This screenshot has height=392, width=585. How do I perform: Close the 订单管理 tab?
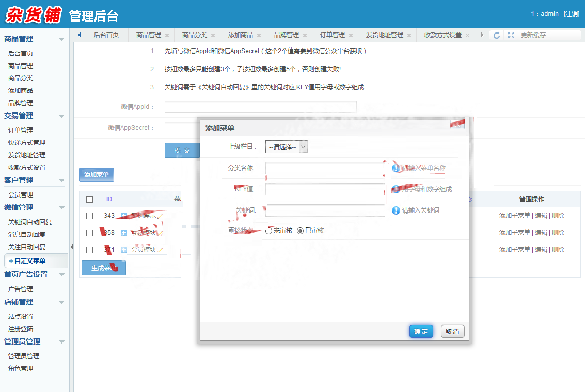(x=351, y=36)
